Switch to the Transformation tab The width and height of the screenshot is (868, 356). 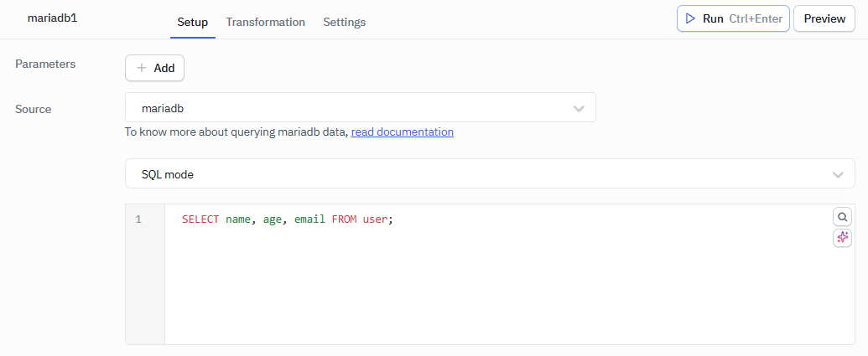tap(265, 22)
